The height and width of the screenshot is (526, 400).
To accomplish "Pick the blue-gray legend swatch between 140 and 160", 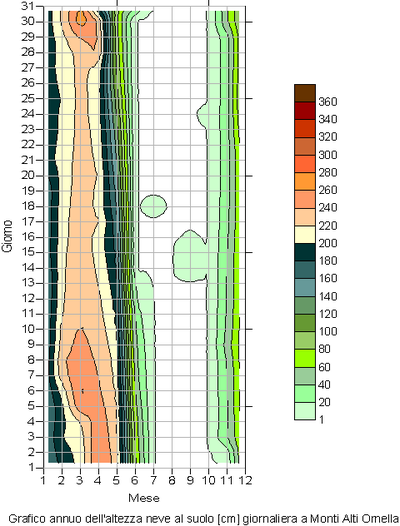I will (x=305, y=287).
